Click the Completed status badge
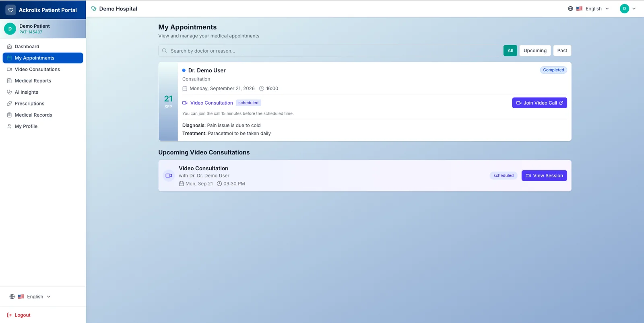Screen dimensions: 644x323 coord(553,70)
